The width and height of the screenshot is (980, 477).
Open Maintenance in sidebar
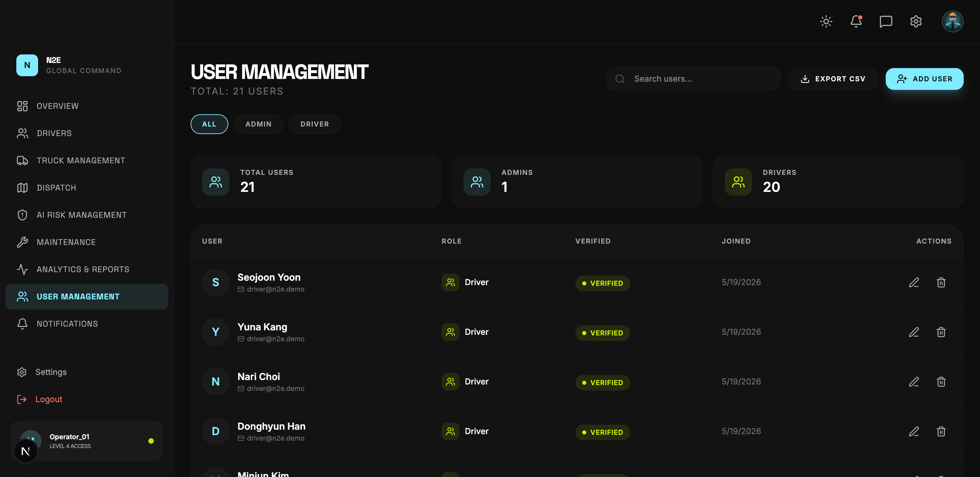pos(87,242)
